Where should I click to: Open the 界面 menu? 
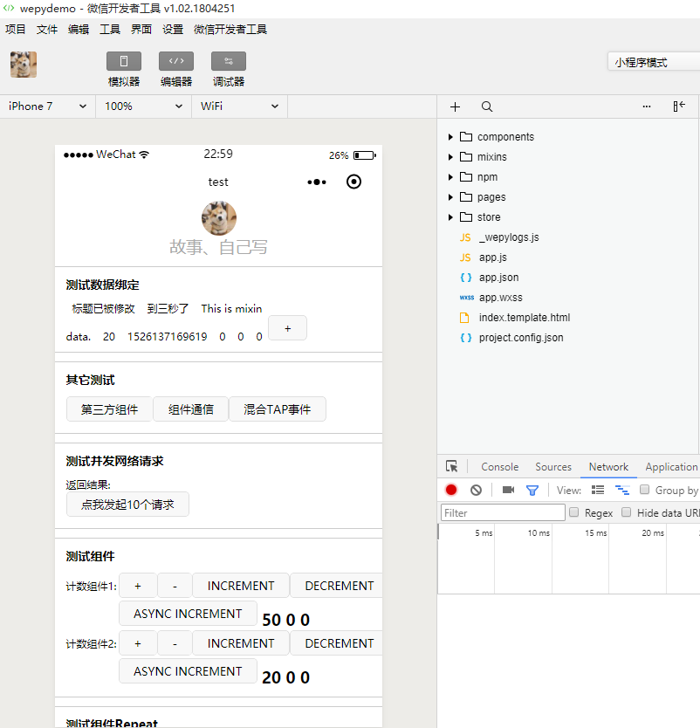tap(141, 30)
